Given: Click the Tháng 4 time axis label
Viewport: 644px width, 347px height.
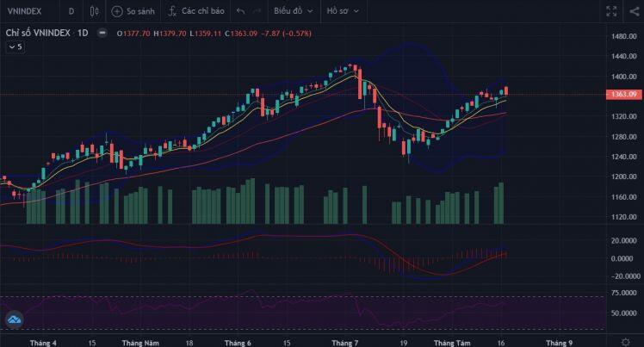Looking at the screenshot, I should pyautogui.click(x=43, y=343).
